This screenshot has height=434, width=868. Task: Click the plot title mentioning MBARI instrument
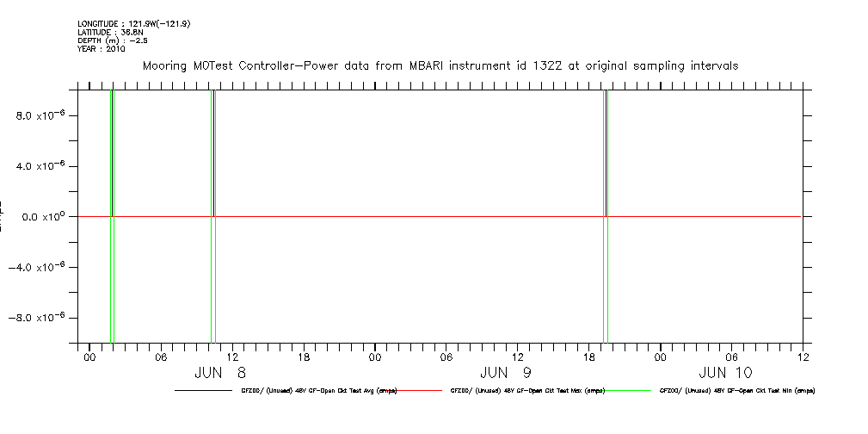coord(440,66)
